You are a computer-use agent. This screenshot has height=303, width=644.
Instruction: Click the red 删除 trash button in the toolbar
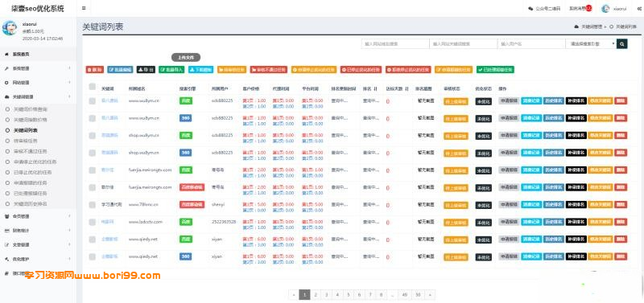pyautogui.click(x=94, y=70)
